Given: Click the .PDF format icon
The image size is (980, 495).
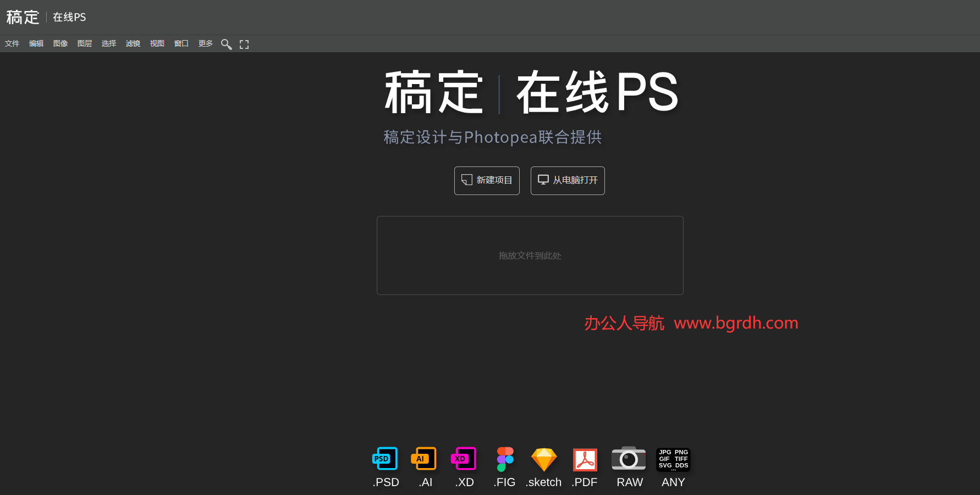Looking at the screenshot, I should (x=585, y=460).
